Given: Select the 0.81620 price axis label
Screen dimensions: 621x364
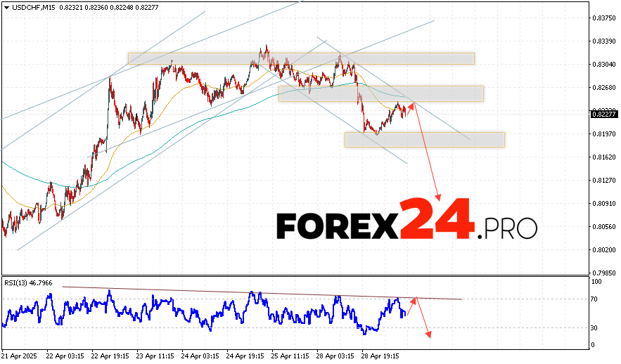Looking at the screenshot, I should click(604, 157).
